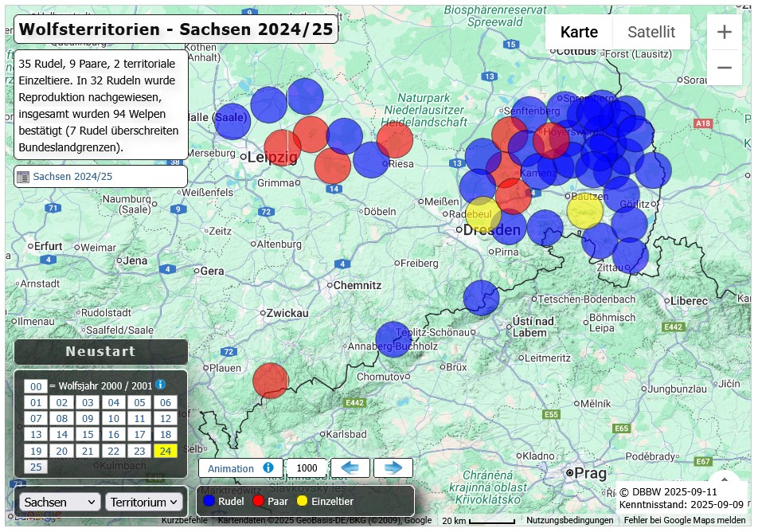Click the animation speed field showing 1000
Image resolution: width=762 pixels, height=532 pixels.
307,468
